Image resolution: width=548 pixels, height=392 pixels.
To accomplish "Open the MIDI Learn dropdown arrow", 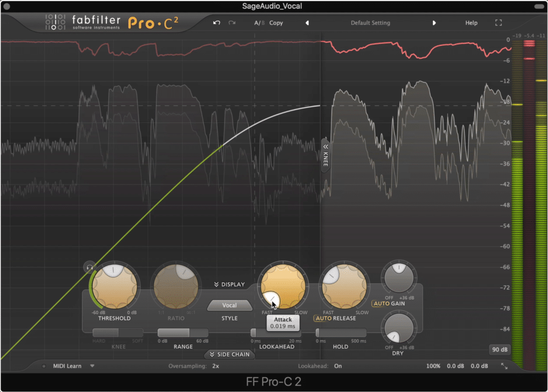I will click(x=92, y=366).
